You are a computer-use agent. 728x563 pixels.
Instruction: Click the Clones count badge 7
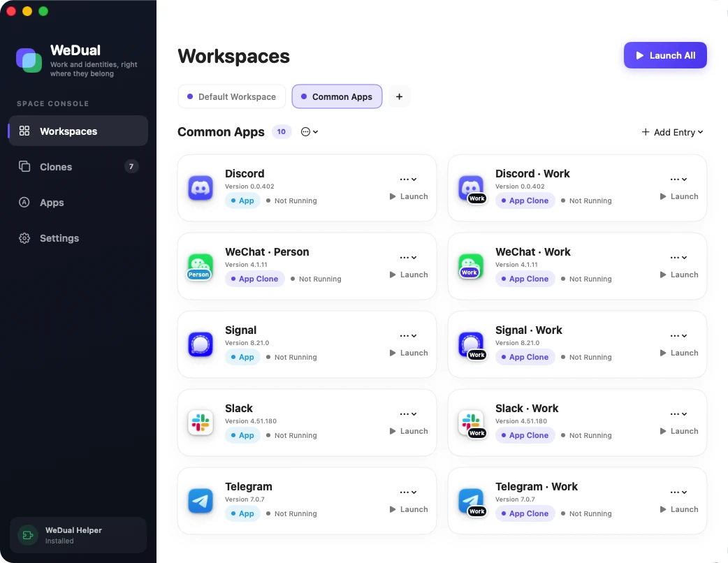click(131, 167)
